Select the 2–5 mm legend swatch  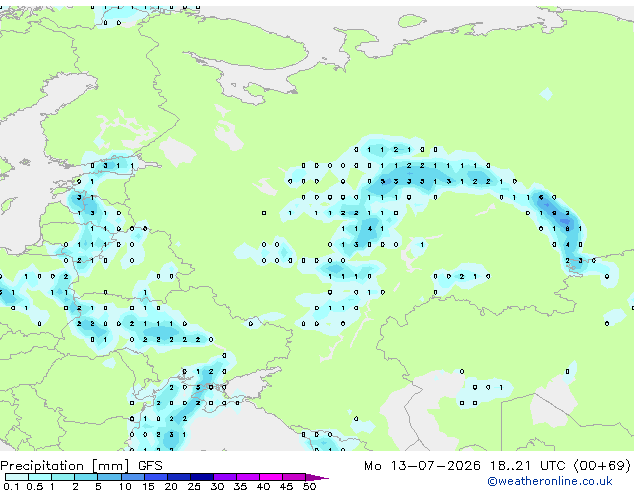click(86, 477)
